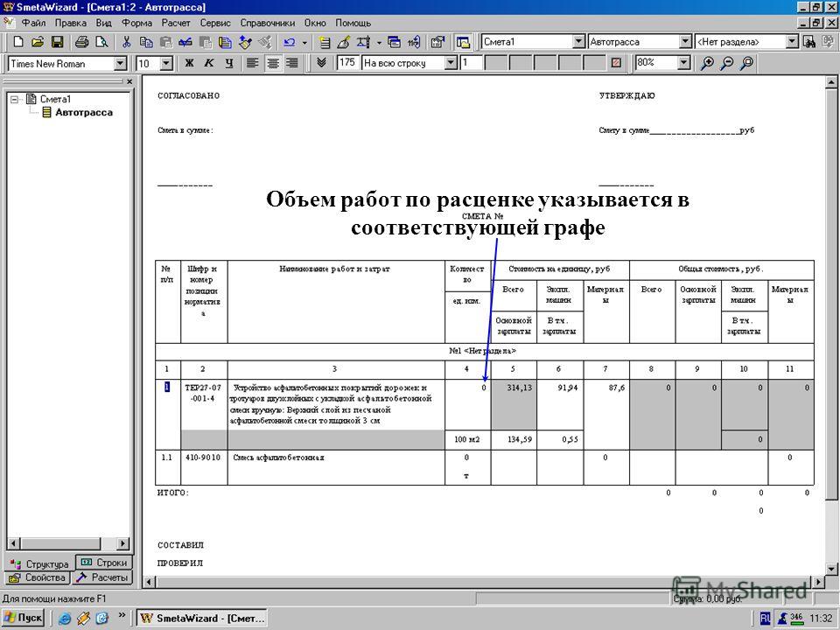Toggle the structure panel icon in toolbar
The image size is (840, 630).
[x=463, y=42]
